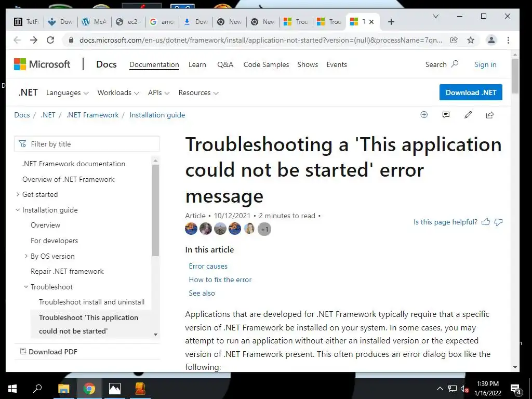Switch to the ec2- browser tab

(x=128, y=22)
